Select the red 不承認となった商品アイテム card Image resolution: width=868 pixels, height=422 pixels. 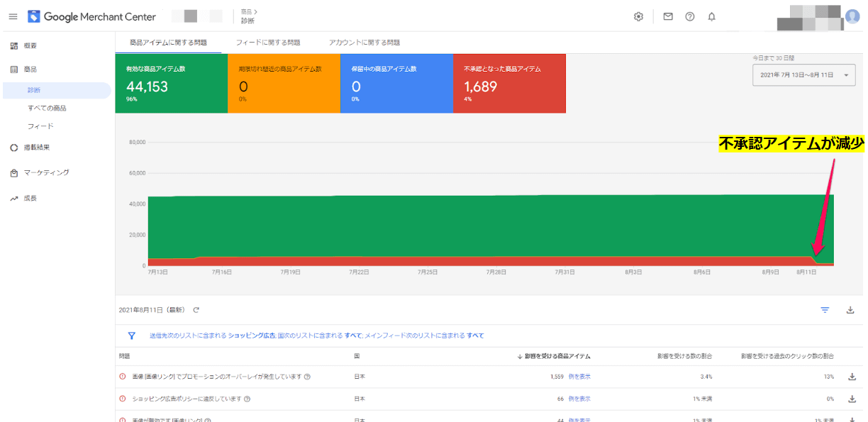[x=509, y=84]
